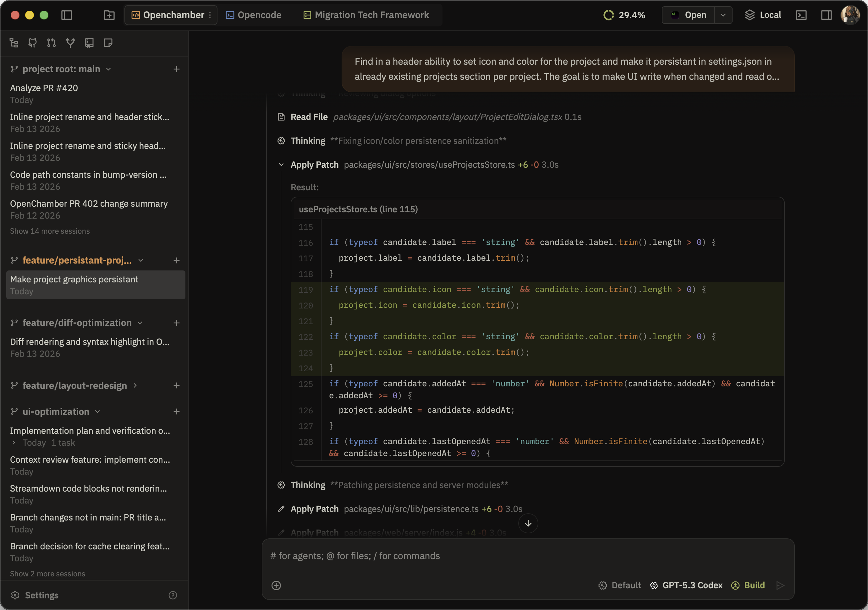Screen dimensions: 868x610
Task: Open the Analyze PR #420 session
Action: pyautogui.click(x=96, y=94)
